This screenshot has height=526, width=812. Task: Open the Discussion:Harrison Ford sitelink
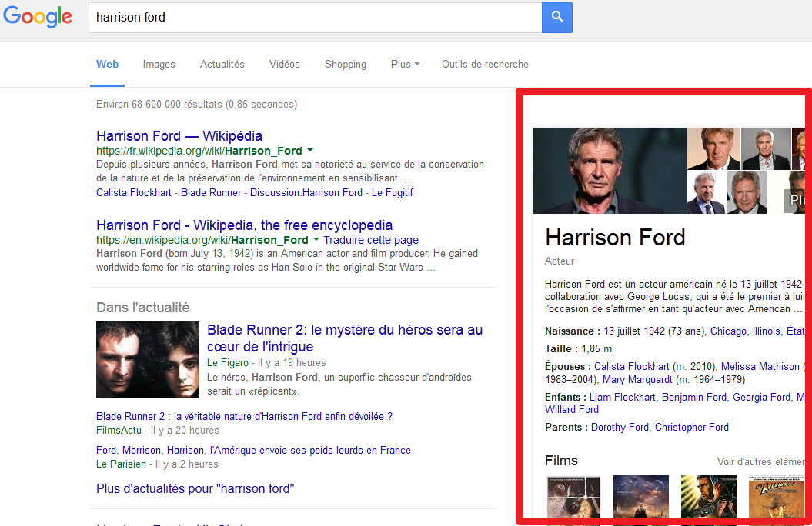pos(306,192)
